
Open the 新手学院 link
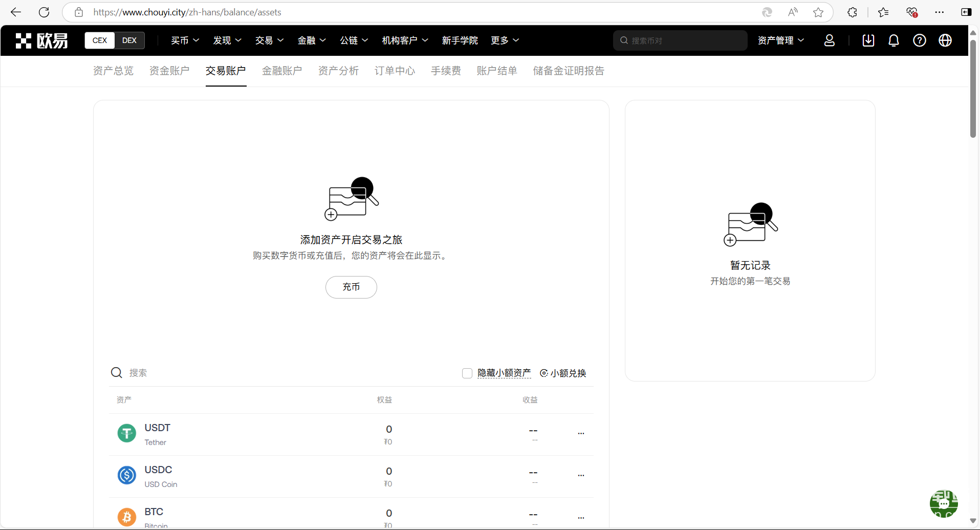point(460,40)
